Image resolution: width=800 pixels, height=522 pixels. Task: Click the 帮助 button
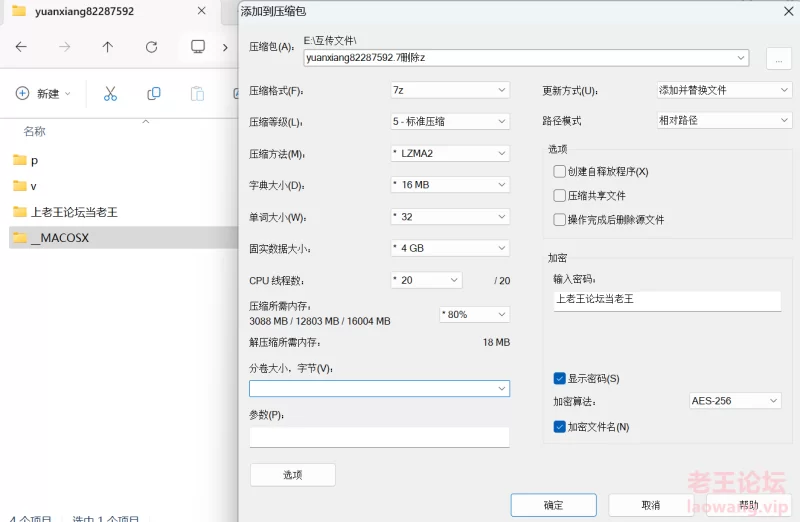pos(748,505)
